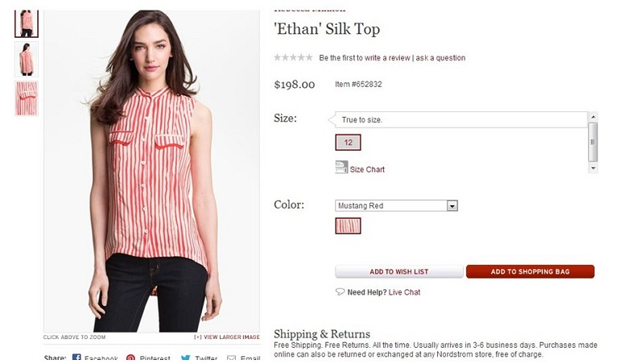
Task: View the fabric pocket detail thumbnail
Action: [x=27, y=98]
